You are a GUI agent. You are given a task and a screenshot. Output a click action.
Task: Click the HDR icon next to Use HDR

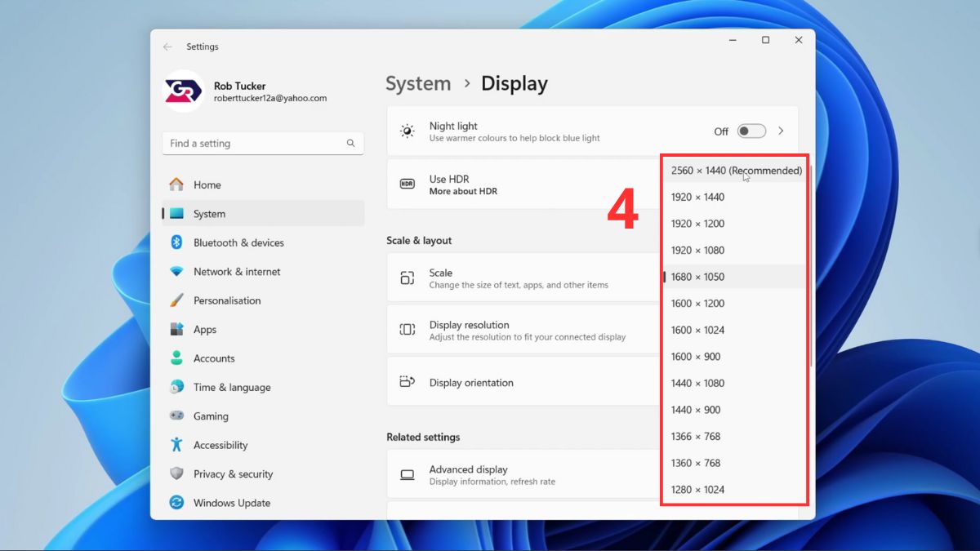click(x=406, y=184)
